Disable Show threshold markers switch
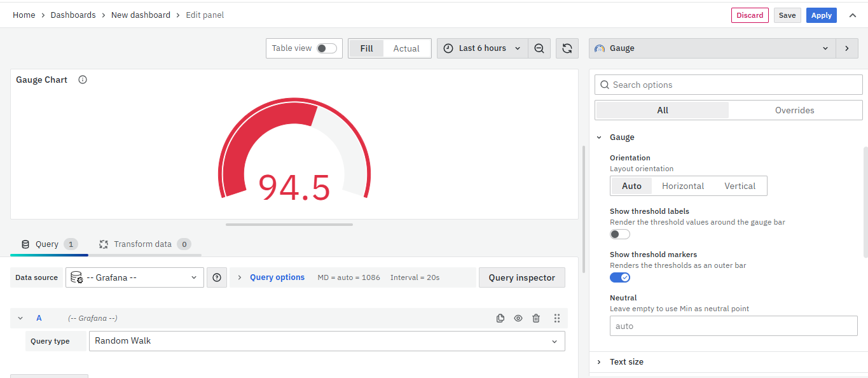 [x=619, y=277]
